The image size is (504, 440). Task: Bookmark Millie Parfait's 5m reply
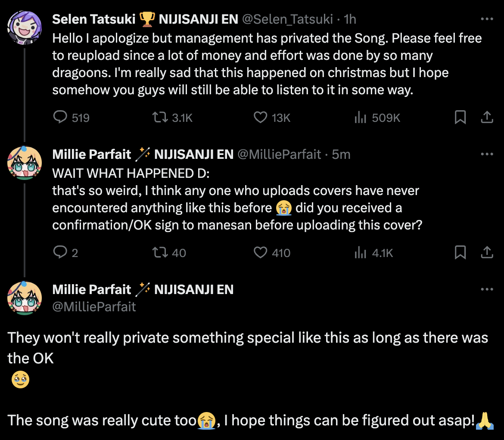tap(460, 252)
